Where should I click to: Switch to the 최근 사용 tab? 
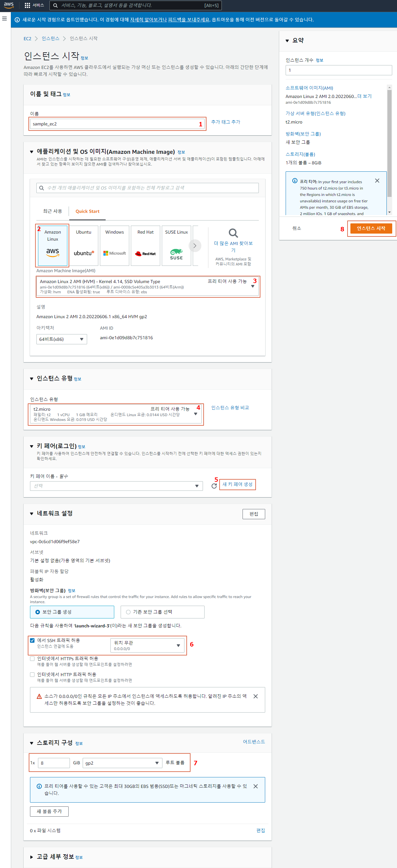click(53, 211)
